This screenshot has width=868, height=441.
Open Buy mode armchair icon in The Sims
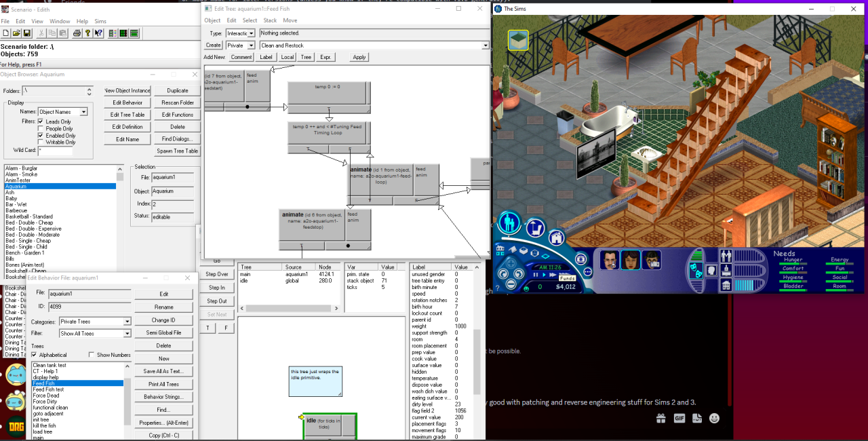536,228
